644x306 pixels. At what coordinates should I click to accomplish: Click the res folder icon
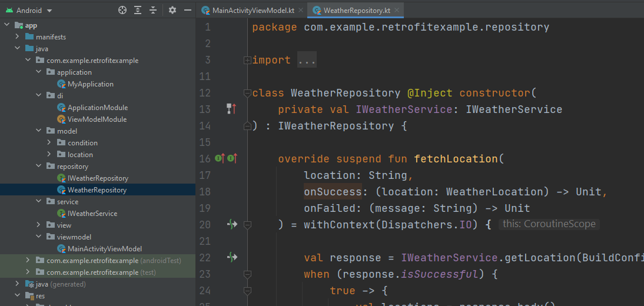click(29, 296)
